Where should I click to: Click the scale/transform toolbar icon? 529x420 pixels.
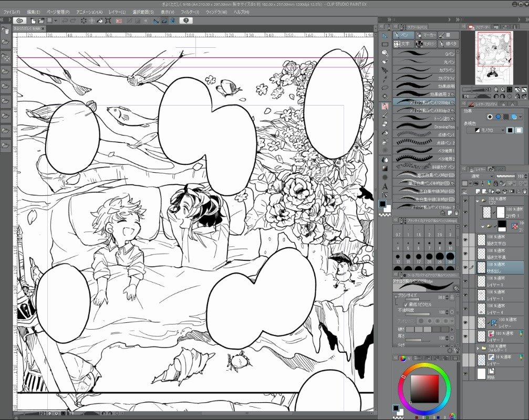pyautogui.click(x=108, y=21)
